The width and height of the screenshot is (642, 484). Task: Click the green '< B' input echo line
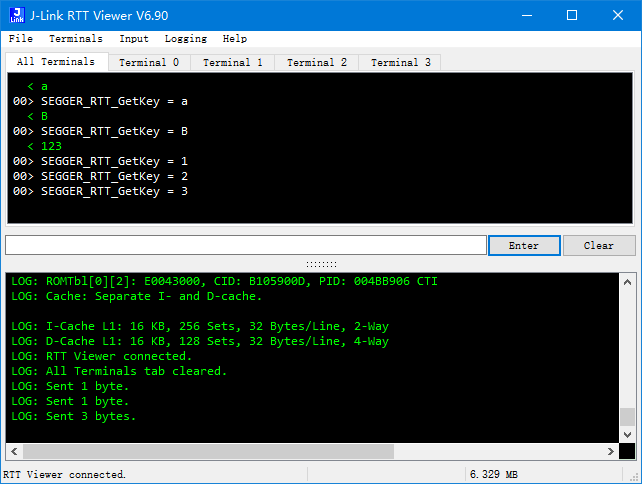coord(37,116)
